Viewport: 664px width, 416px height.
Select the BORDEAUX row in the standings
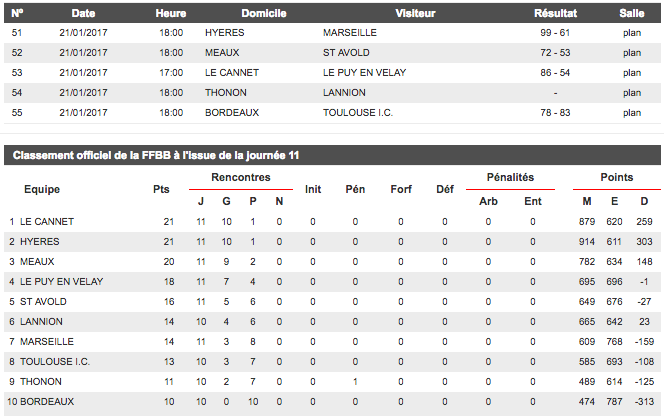pos(47,402)
